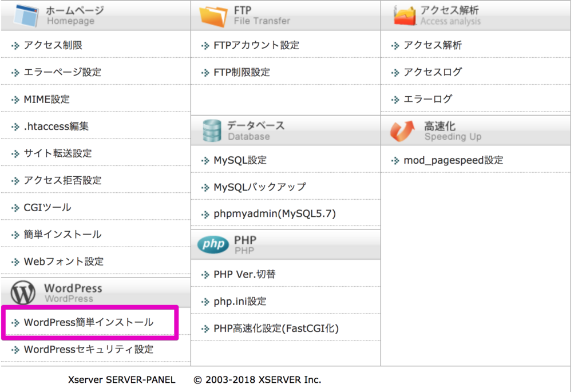Click the Xserver SERVER-PANEL footer text
Image resolution: width=586 pixels, height=392 pixels.
pyautogui.click(x=121, y=379)
